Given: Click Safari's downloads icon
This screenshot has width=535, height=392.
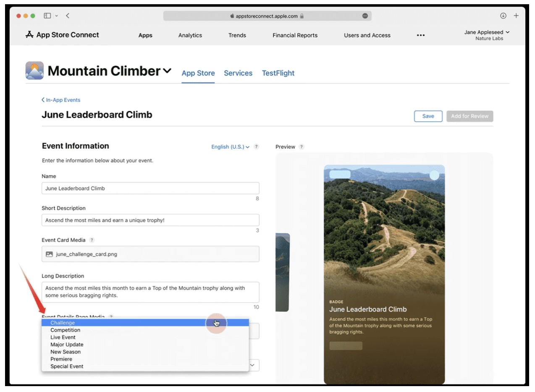Looking at the screenshot, I should coord(503,16).
